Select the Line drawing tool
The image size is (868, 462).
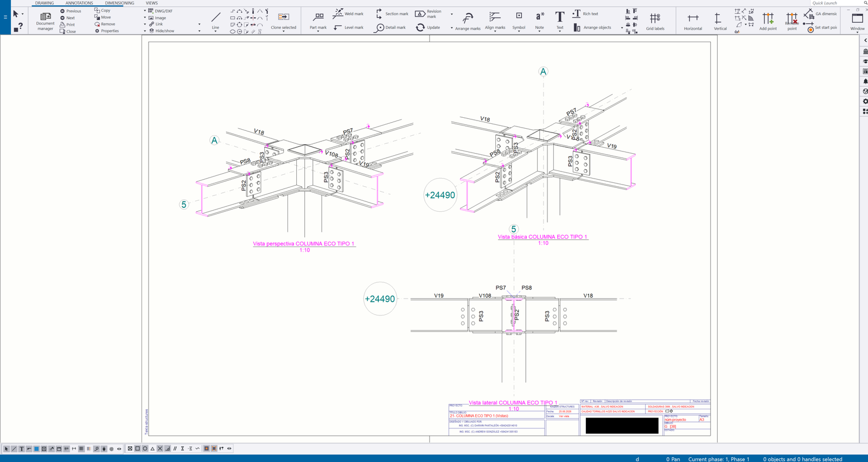point(215,21)
